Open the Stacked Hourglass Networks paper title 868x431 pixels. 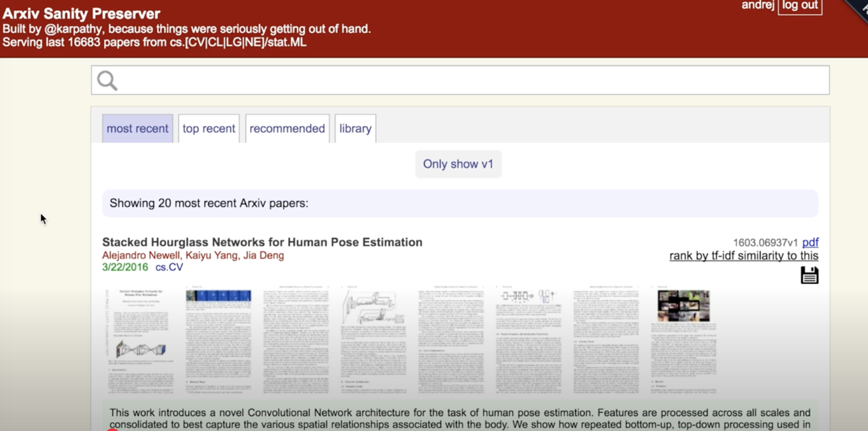262,242
